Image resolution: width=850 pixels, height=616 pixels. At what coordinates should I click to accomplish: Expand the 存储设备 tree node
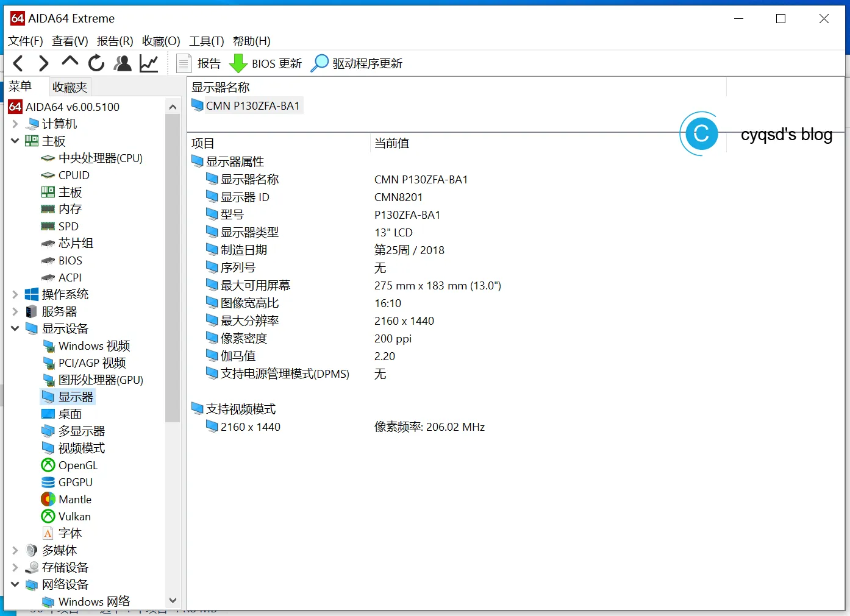[x=15, y=568]
